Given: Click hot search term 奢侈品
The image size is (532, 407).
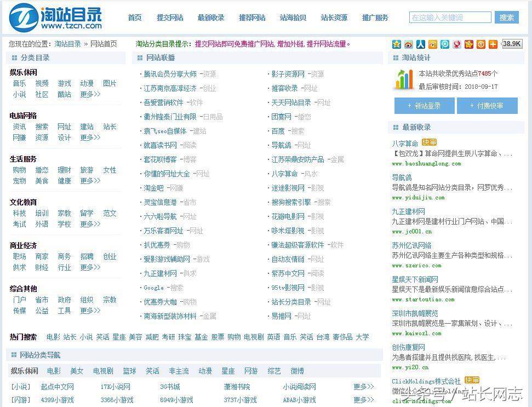Looking at the screenshot, I should [342, 337].
